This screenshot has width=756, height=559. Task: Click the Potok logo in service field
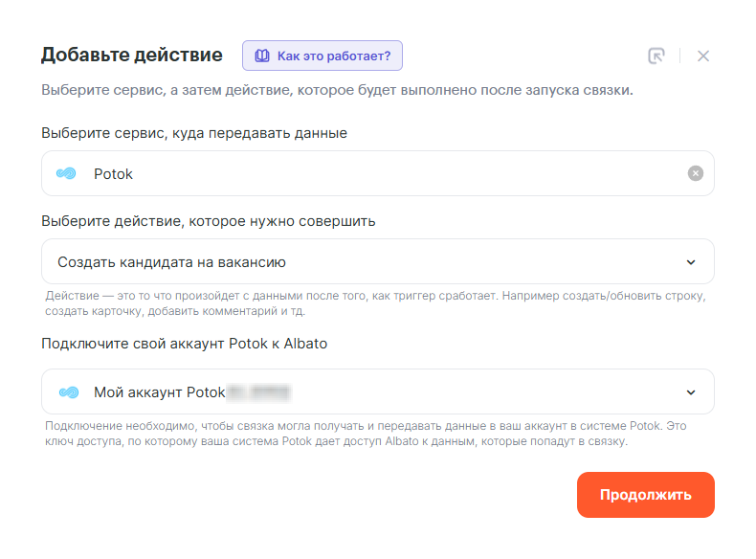(x=67, y=173)
